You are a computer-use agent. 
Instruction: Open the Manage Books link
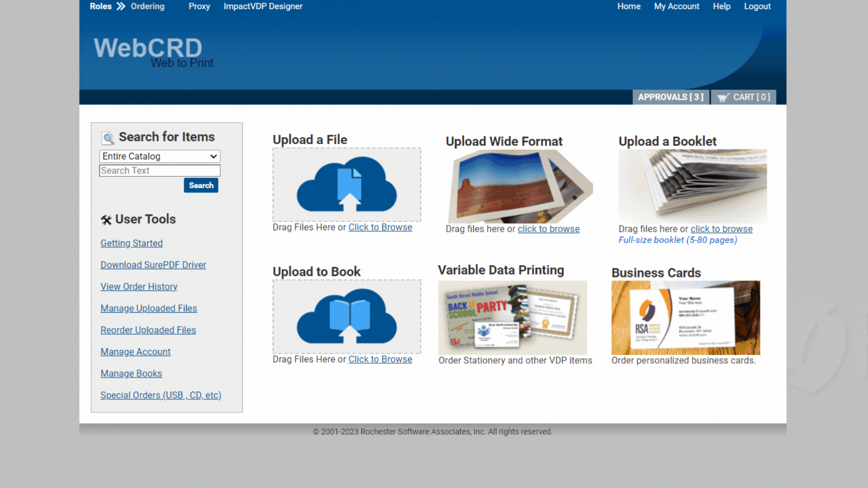[x=131, y=373]
